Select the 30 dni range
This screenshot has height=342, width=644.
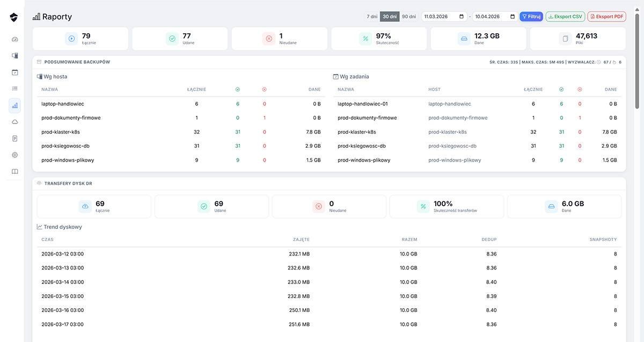pyautogui.click(x=390, y=17)
